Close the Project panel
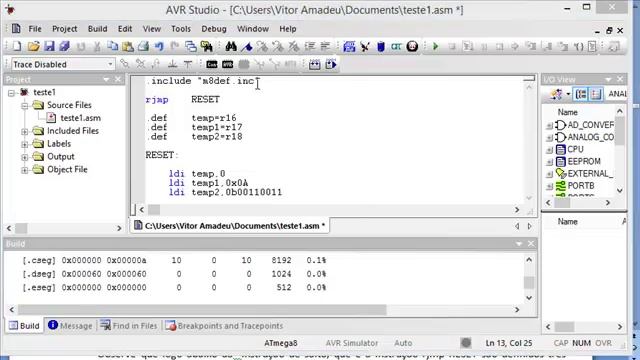The width and height of the screenshot is (640, 360). 118,79
